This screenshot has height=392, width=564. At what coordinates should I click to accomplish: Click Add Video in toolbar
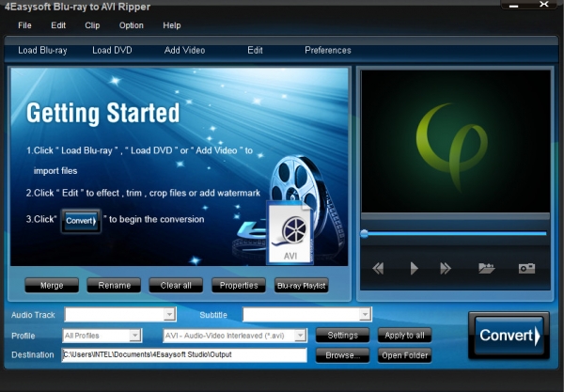[x=184, y=51]
